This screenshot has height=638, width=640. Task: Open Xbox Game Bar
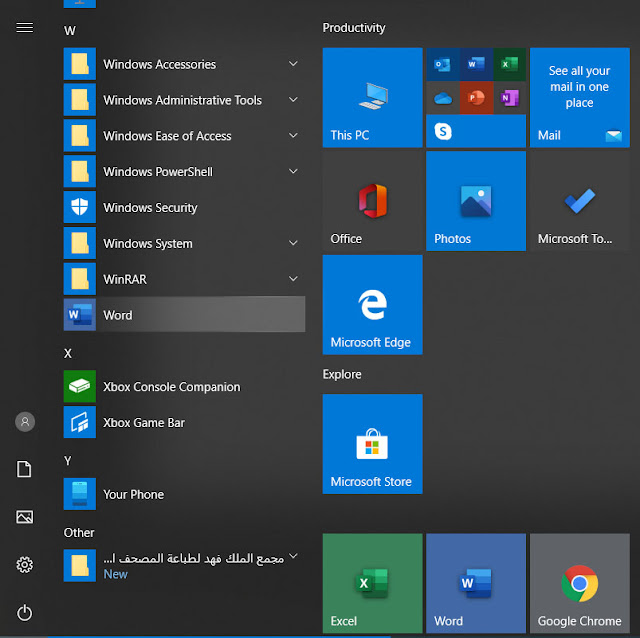(184, 422)
